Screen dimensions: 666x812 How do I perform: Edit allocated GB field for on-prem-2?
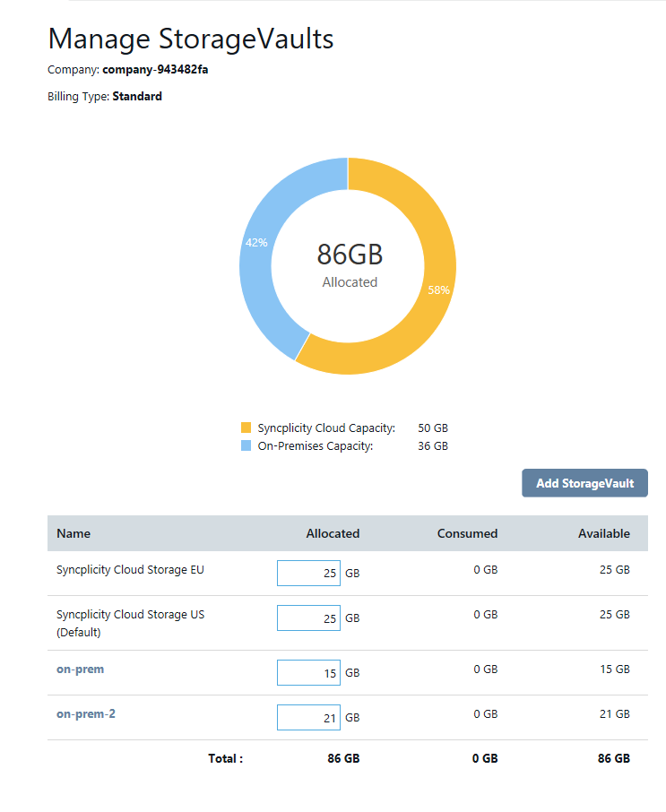[x=308, y=717]
